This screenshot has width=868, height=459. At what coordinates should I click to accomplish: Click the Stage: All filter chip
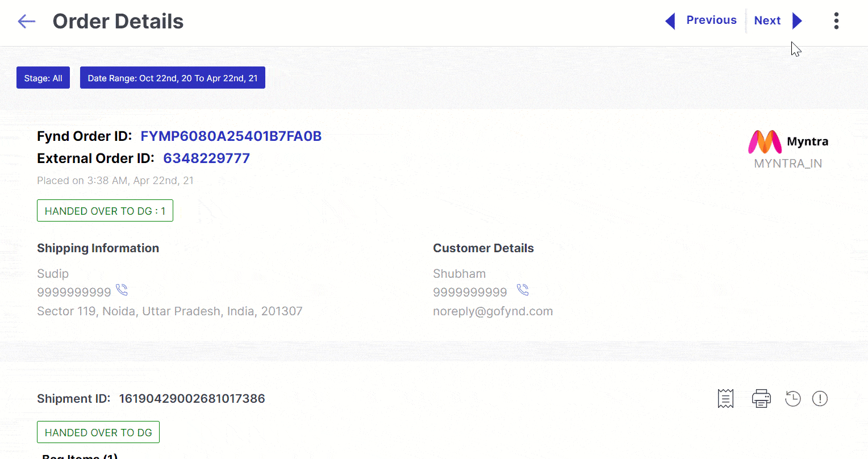click(43, 78)
